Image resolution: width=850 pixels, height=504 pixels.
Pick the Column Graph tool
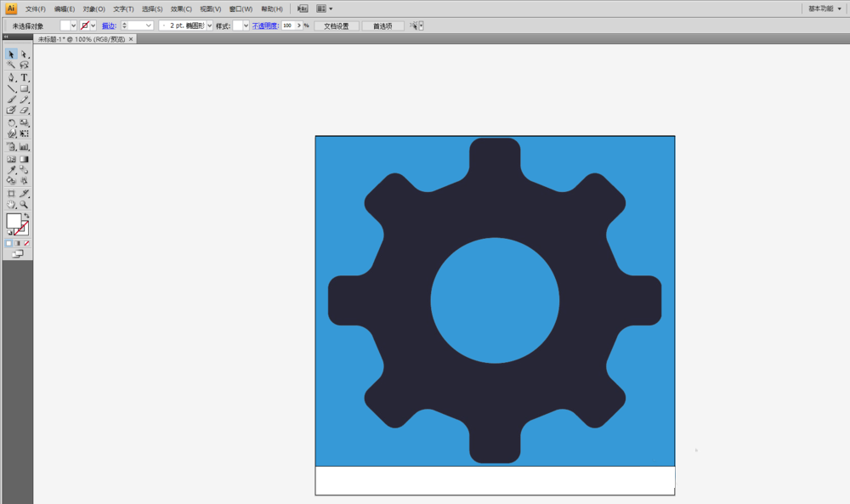click(25, 146)
